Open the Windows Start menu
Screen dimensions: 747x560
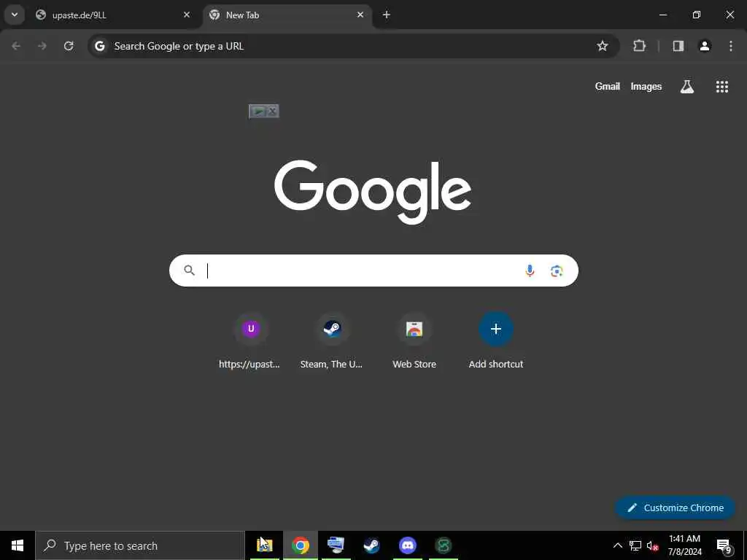[x=18, y=545]
